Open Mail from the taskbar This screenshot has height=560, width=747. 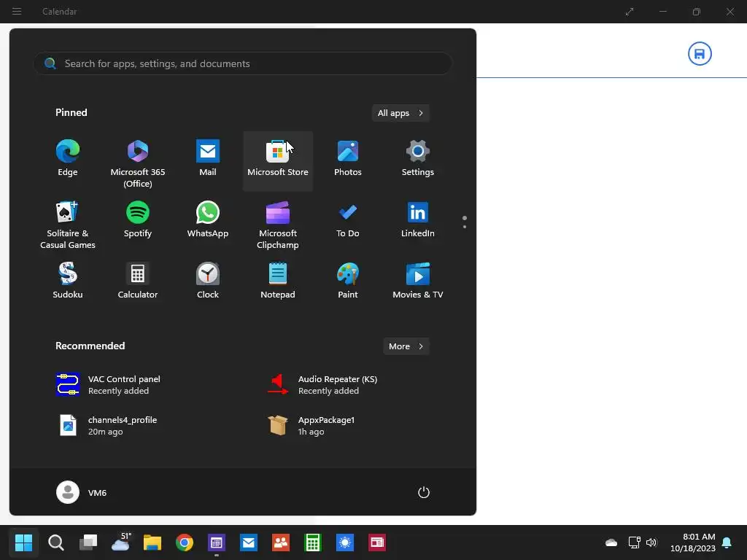(x=249, y=542)
